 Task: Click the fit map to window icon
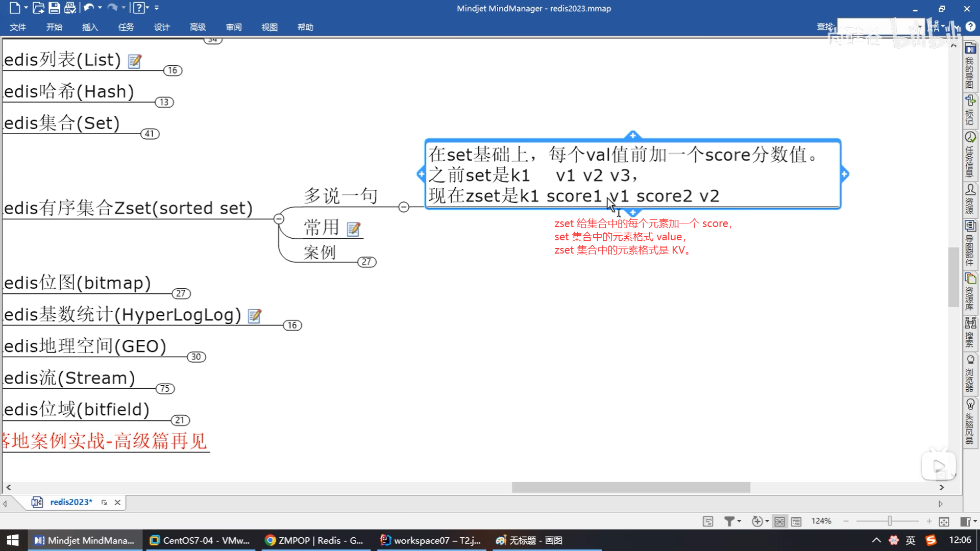click(x=944, y=521)
